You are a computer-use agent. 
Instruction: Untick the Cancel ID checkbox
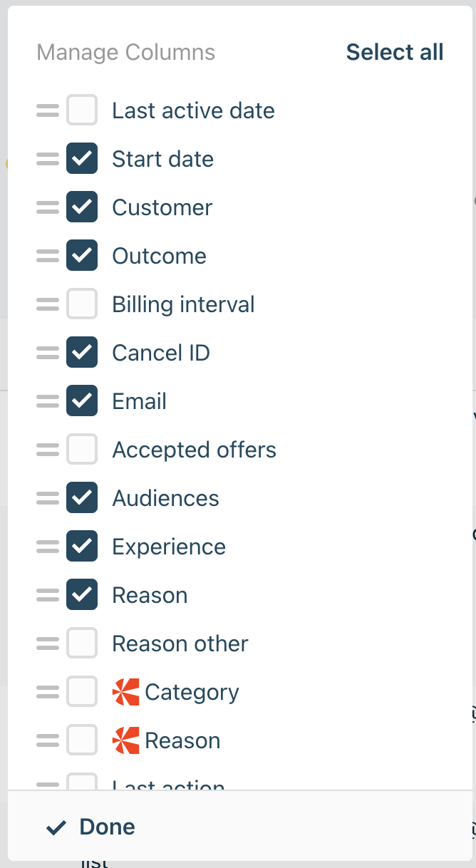(x=82, y=353)
